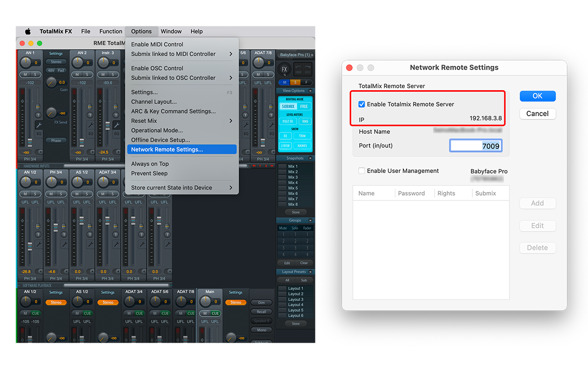The width and height of the screenshot is (588, 374).
Task: Click the Cancel button in the dialog
Action: pos(537,114)
